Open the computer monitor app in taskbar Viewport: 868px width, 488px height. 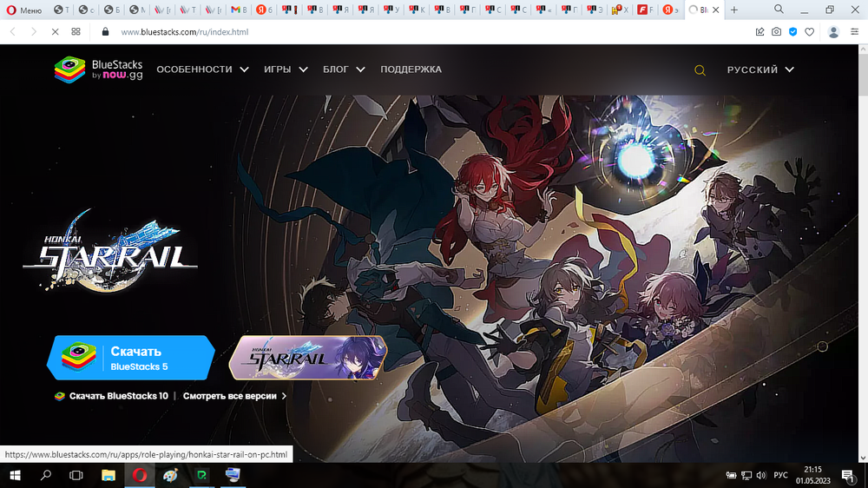233,475
